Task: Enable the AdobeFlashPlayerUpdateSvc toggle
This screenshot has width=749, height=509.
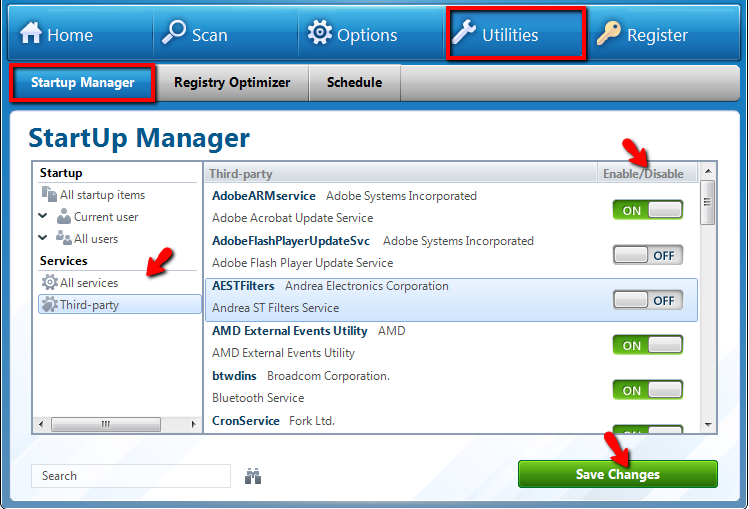Action: (647, 255)
